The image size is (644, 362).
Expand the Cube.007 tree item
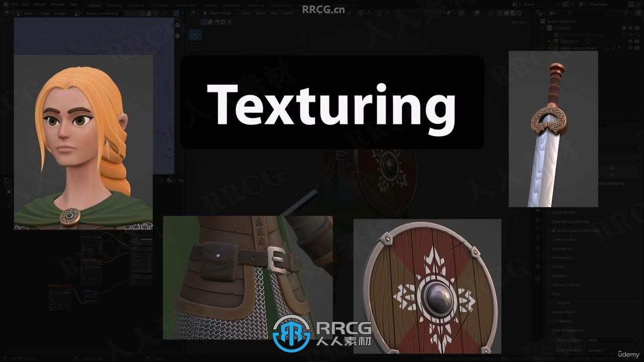point(549,41)
